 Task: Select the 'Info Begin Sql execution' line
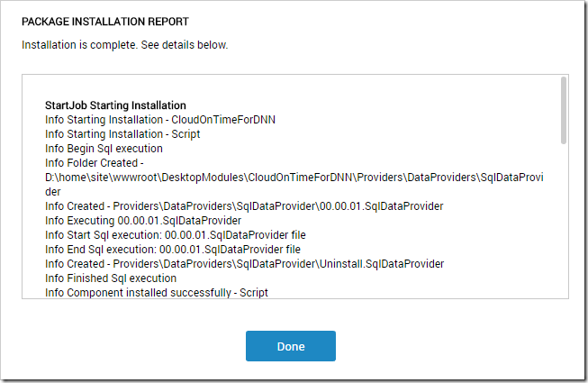point(104,149)
